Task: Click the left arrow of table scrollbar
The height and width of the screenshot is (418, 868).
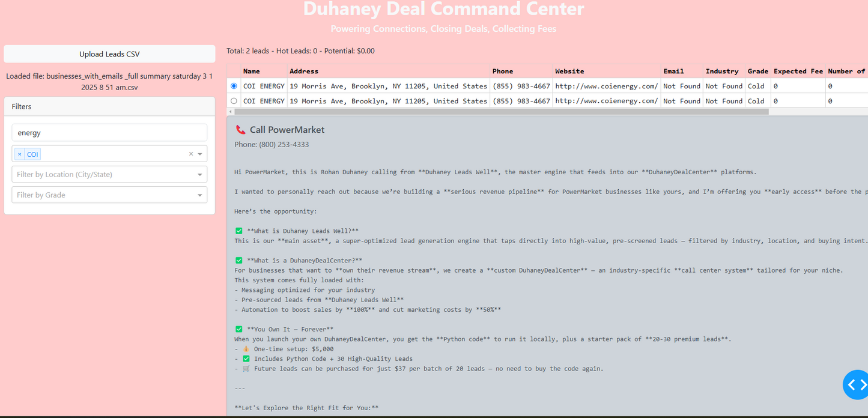Action: pyautogui.click(x=230, y=112)
